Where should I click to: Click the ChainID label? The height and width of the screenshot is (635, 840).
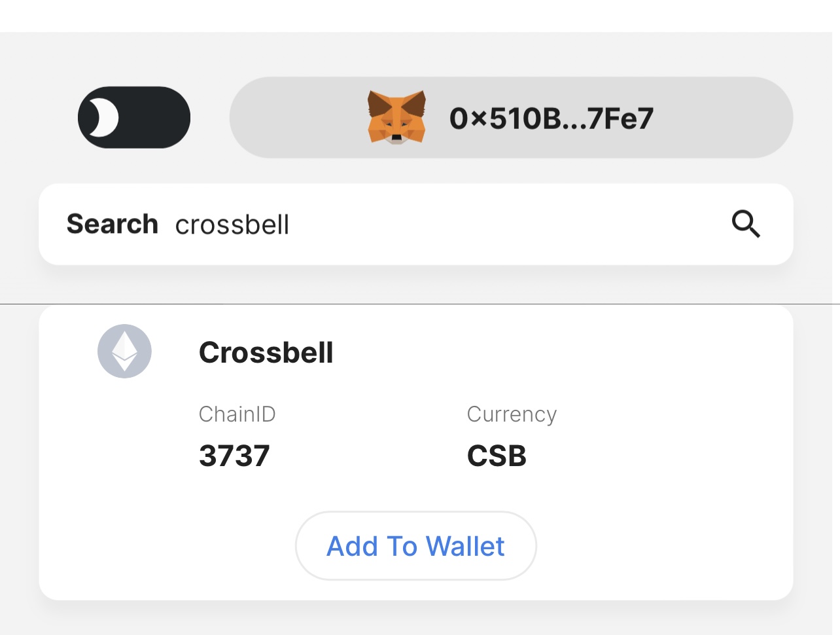click(237, 414)
